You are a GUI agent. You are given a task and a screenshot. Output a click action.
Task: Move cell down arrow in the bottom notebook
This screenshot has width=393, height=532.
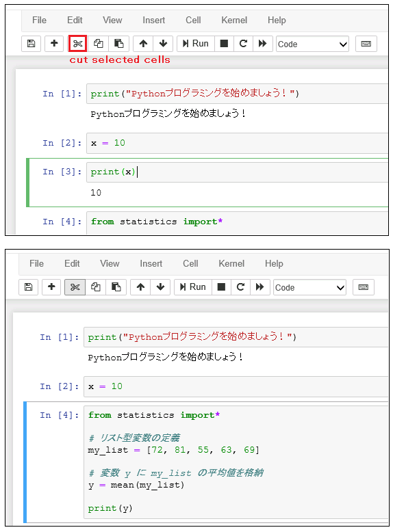pos(160,287)
